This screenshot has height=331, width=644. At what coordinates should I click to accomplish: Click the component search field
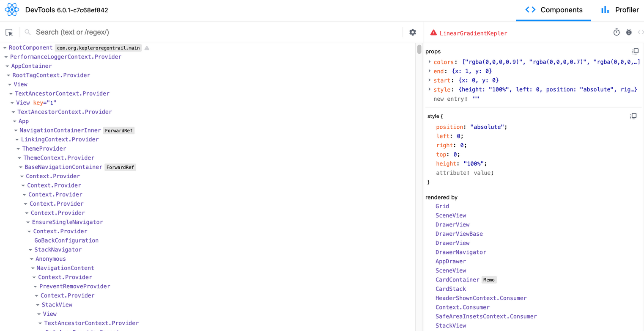[211, 32]
